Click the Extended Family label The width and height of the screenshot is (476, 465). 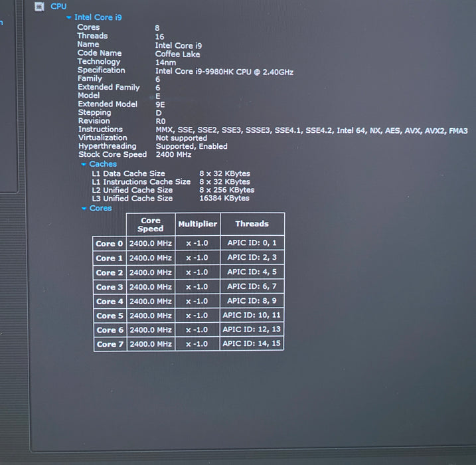(109, 88)
